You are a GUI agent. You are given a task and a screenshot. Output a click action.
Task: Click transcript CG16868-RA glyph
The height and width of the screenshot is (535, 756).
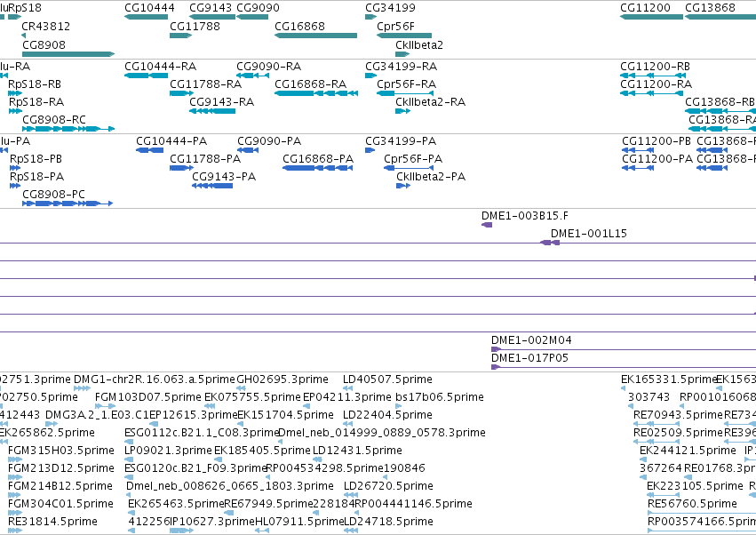pyautogui.click(x=316, y=93)
